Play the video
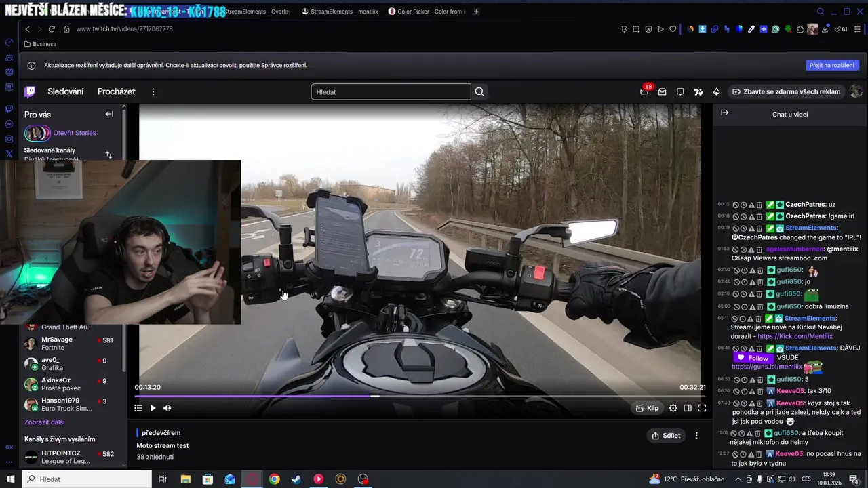The width and height of the screenshot is (868, 488). coord(153,408)
